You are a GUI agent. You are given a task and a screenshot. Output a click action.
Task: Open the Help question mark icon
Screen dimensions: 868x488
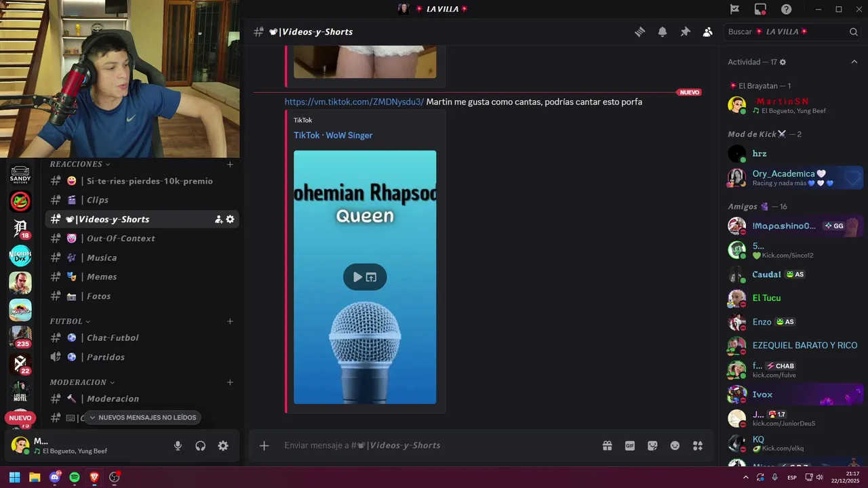click(787, 9)
